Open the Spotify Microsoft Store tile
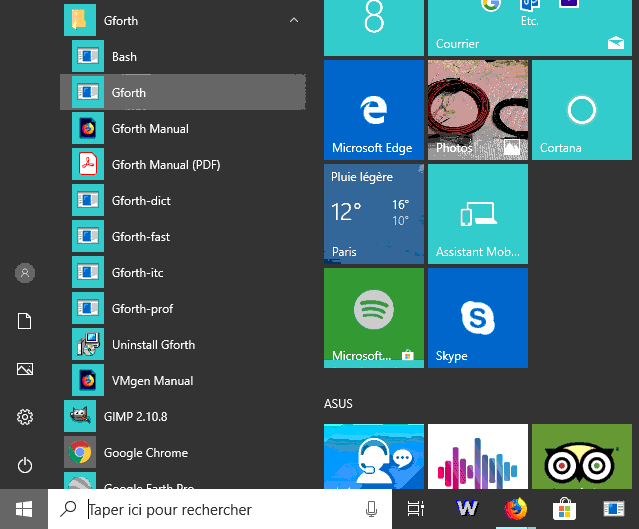639x529 pixels. click(x=374, y=318)
